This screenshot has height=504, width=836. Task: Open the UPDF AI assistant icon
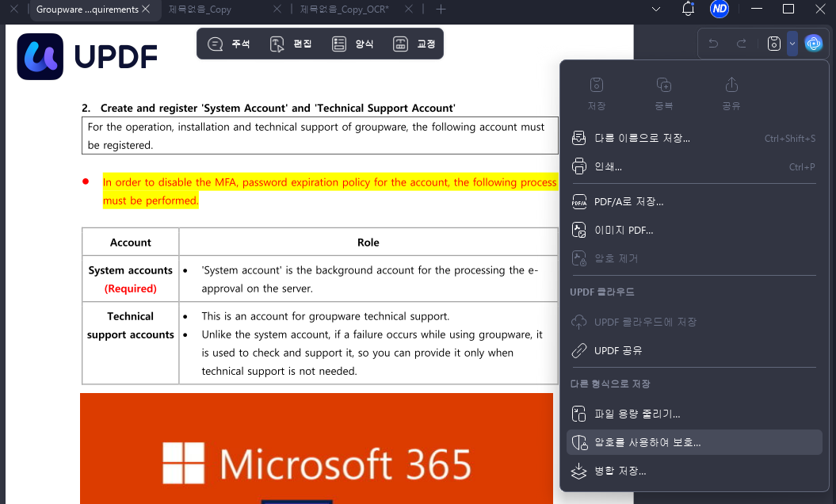pyautogui.click(x=814, y=44)
